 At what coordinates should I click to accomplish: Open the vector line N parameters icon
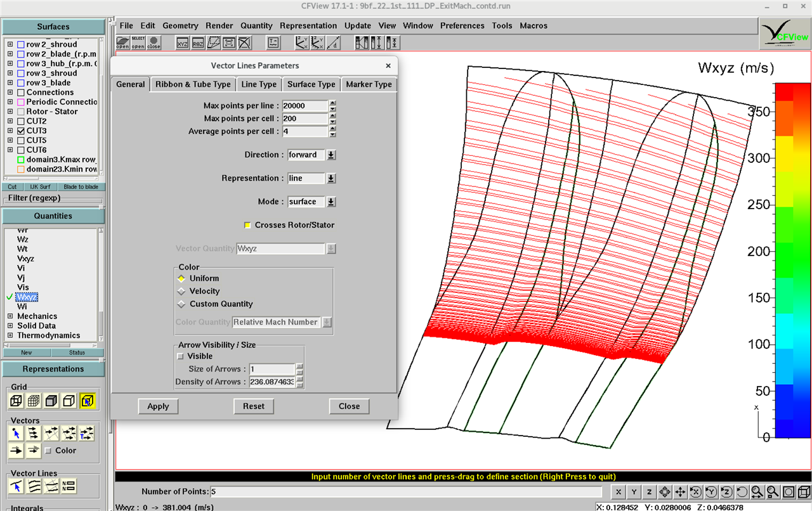tap(69, 486)
